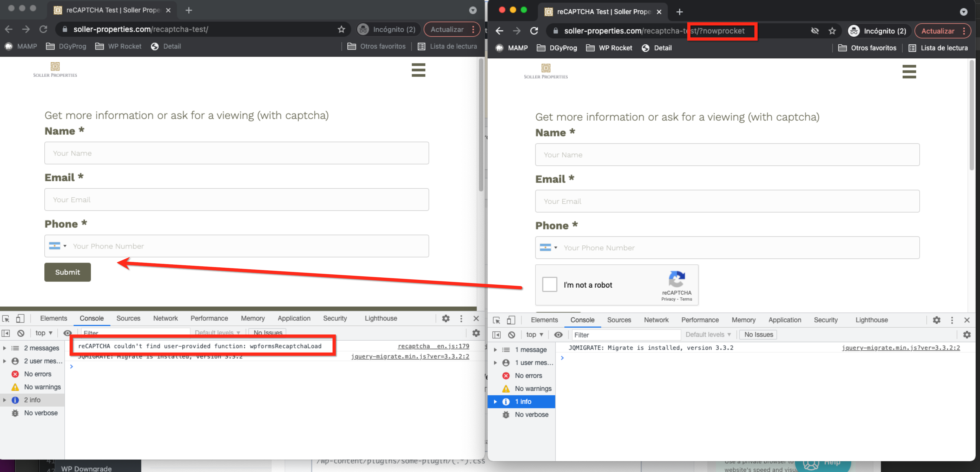The width and height of the screenshot is (980, 472).
Task: Switch to the Network tab in DevTools
Action: coord(166,318)
